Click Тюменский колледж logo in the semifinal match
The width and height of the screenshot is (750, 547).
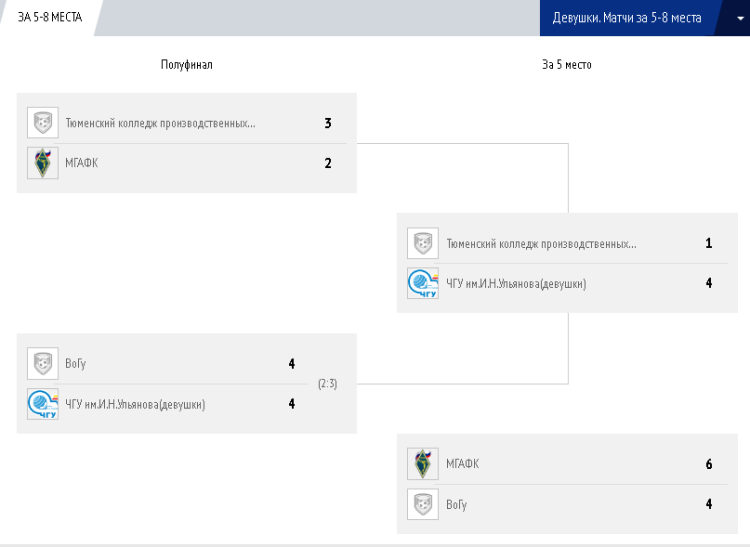pyautogui.click(x=42, y=124)
